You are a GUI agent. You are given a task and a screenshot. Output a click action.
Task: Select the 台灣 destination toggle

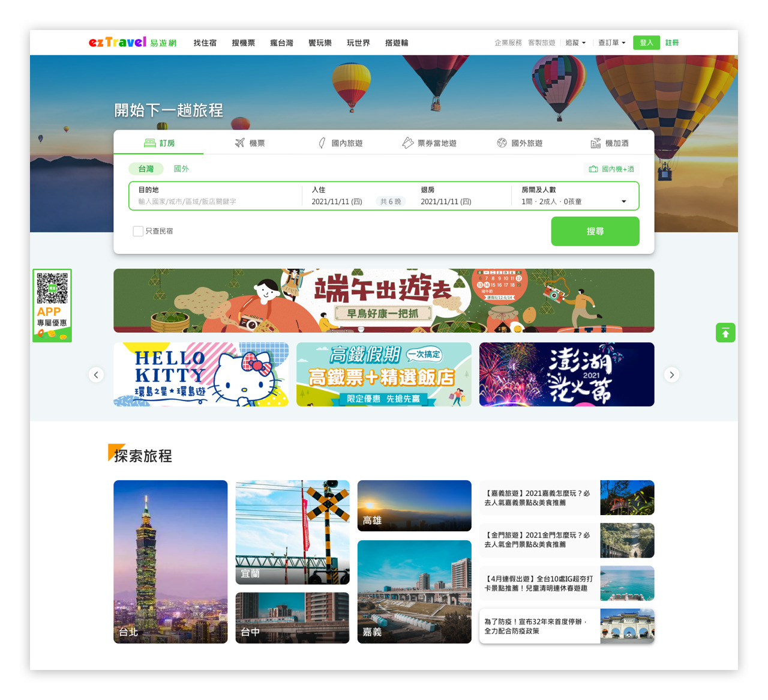[146, 169]
